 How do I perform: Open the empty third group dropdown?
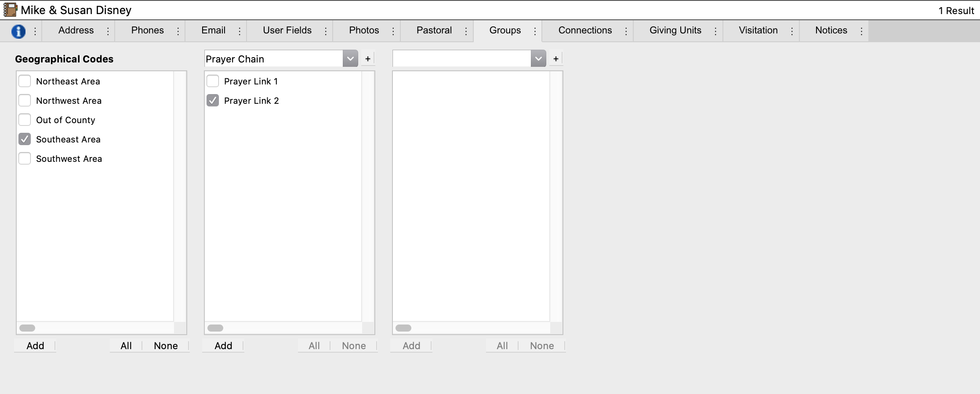coord(538,58)
